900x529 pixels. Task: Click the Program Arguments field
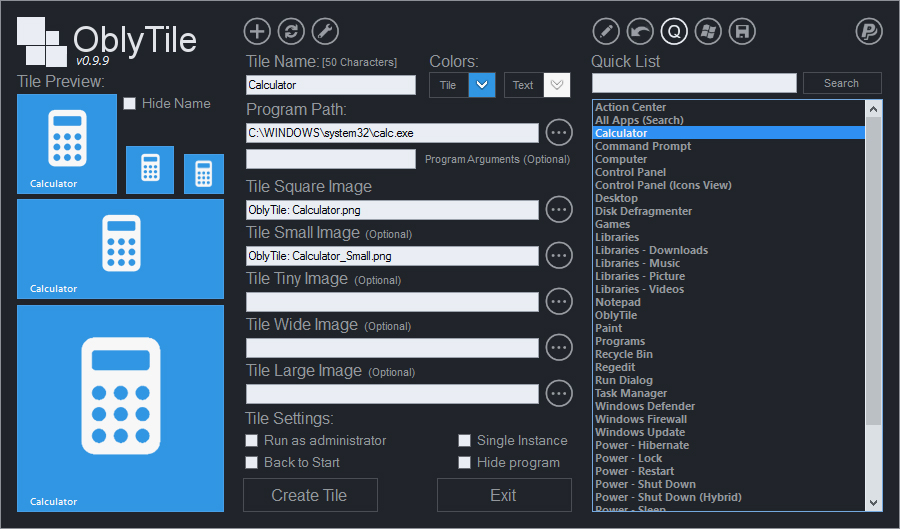pos(331,159)
